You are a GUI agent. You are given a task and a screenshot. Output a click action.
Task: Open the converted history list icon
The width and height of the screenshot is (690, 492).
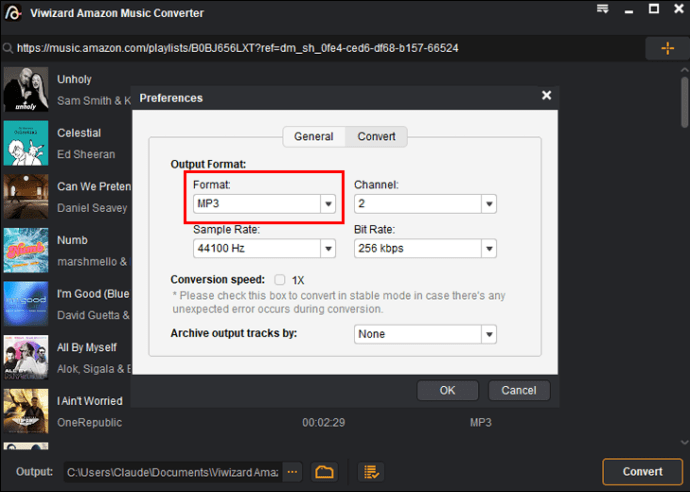(371, 472)
